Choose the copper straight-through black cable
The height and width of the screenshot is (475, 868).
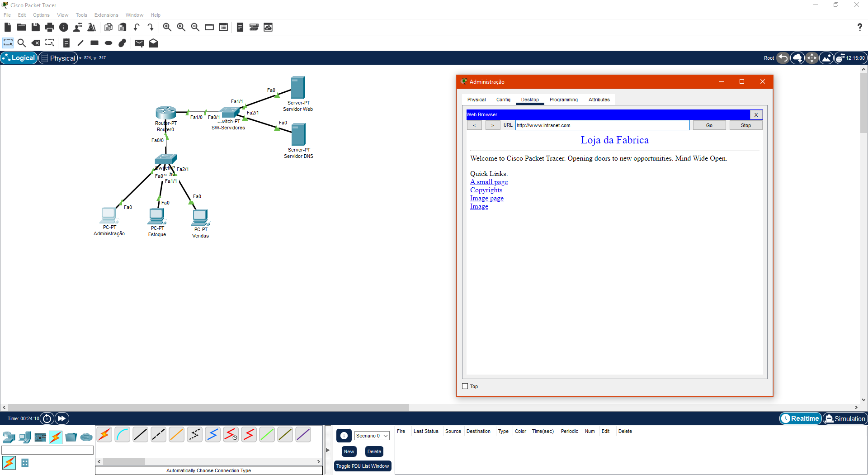pos(141,435)
